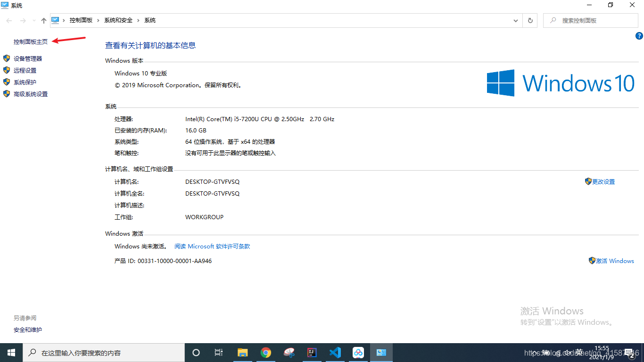Open recent locations dropdown arrow

[x=34, y=21]
